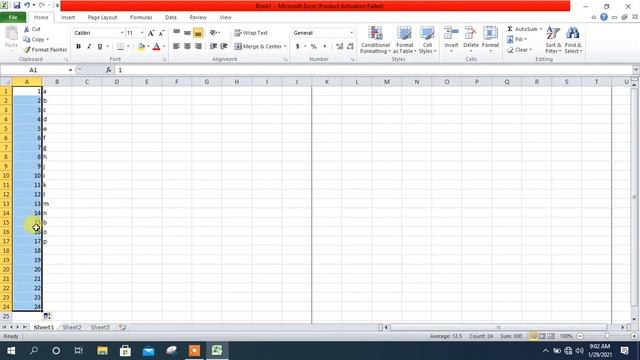Click the Increase Decimal icon

340,47
